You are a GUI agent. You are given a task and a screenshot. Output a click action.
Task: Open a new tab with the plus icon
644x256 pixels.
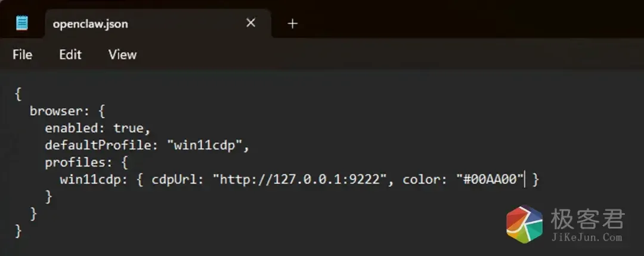[x=292, y=24]
